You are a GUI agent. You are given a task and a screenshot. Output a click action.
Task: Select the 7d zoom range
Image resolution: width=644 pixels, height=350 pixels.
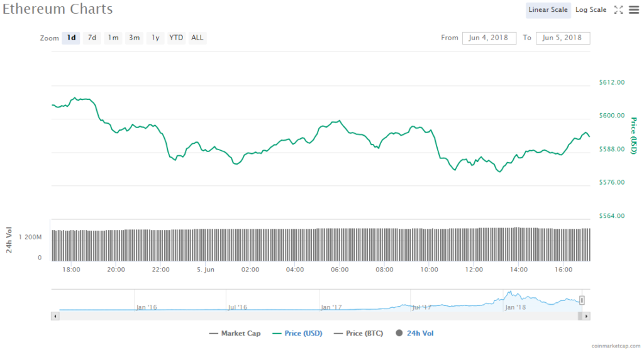92,38
